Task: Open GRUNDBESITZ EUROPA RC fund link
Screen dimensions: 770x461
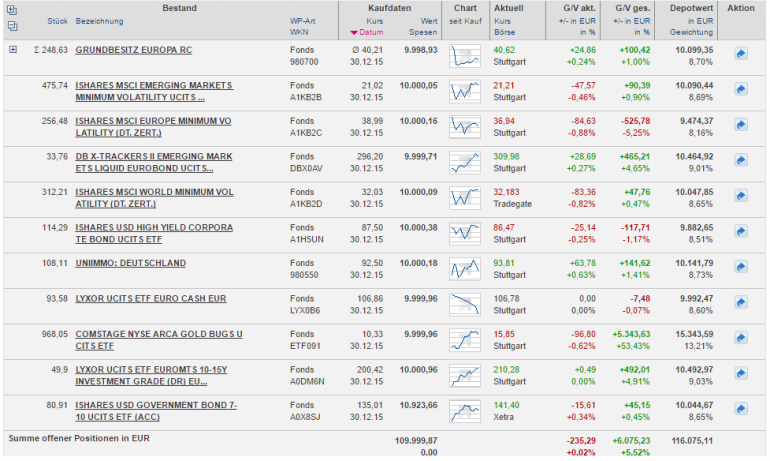Action: pyautogui.click(x=134, y=50)
